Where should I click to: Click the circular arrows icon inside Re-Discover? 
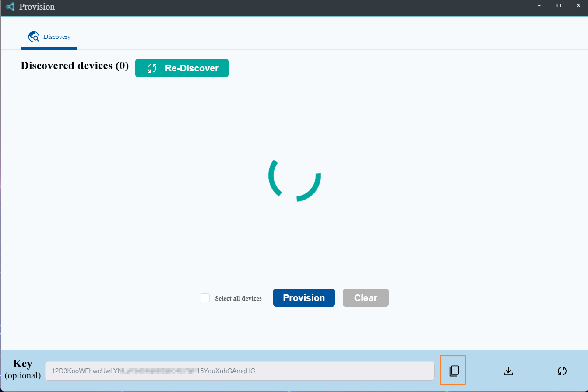tap(152, 68)
